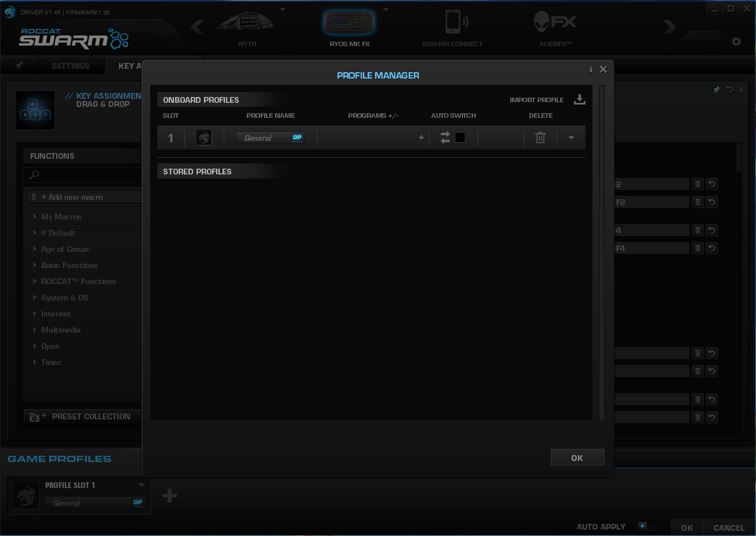Open Profile Manager info icon
This screenshot has height=536, width=756.
tap(591, 69)
